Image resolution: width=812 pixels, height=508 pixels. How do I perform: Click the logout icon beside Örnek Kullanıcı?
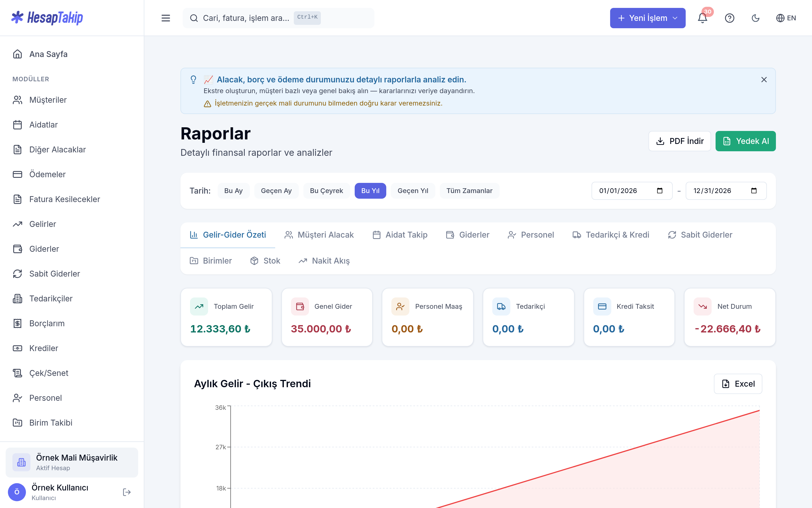coord(127,492)
